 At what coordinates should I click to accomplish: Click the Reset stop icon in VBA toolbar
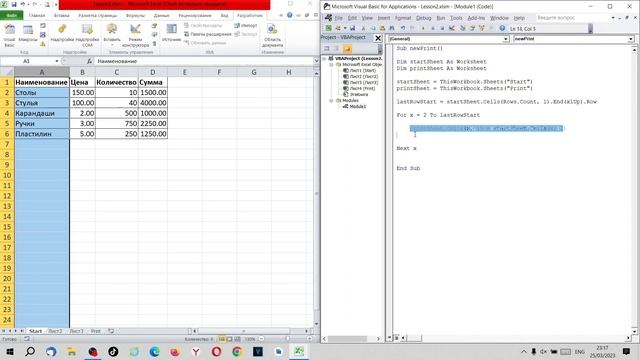click(442, 28)
